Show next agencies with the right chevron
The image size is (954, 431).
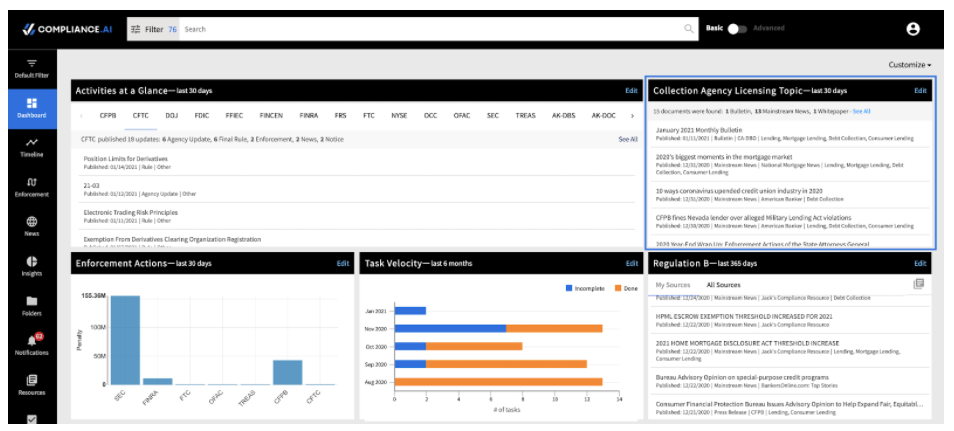(632, 115)
